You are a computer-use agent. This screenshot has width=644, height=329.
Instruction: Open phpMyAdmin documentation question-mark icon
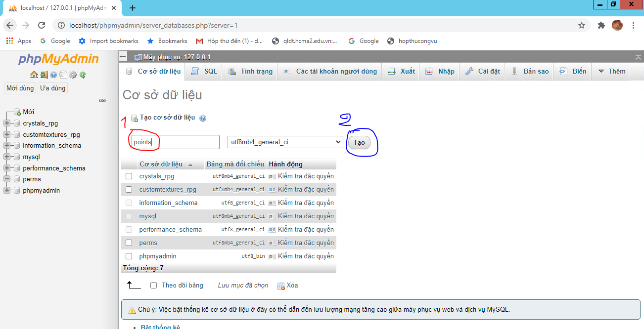53,75
